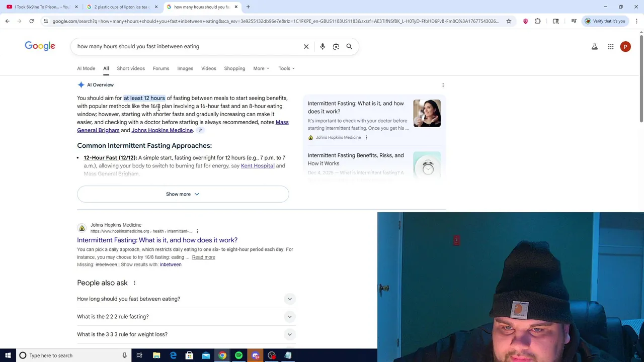
Task: Select the AI Mode search tab
Action: [x=86, y=68]
